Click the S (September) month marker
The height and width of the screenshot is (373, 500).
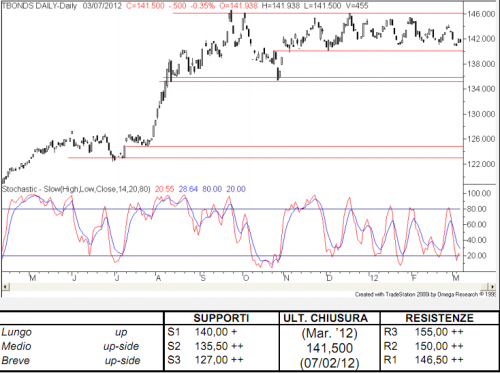(203, 278)
